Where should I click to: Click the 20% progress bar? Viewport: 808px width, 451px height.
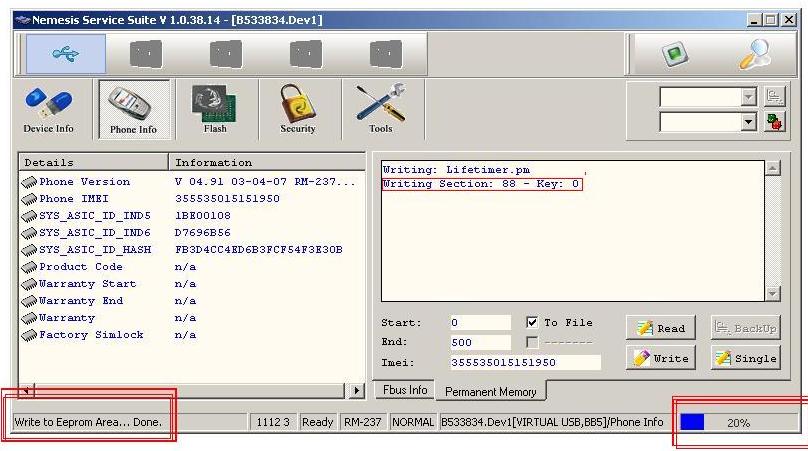click(738, 423)
